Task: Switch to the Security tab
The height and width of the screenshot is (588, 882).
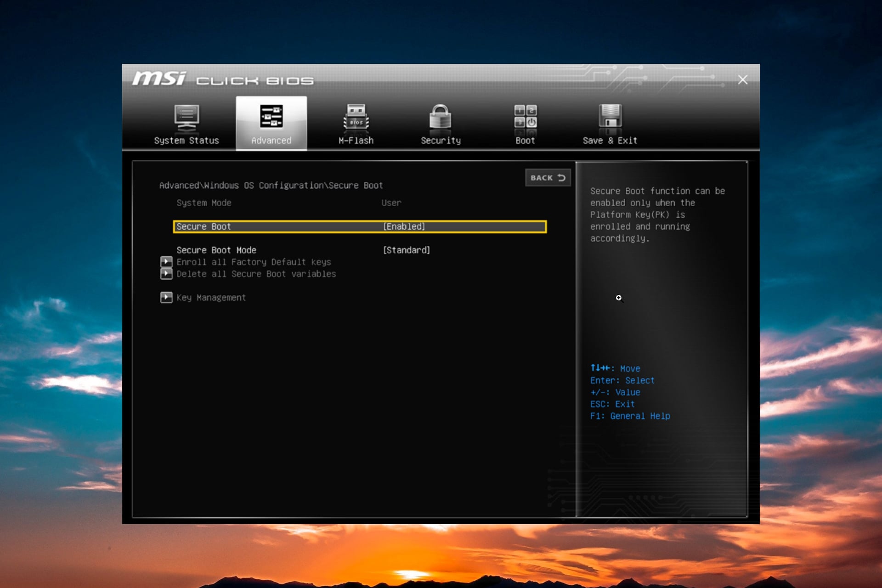Action: click(x=440, y=124)
